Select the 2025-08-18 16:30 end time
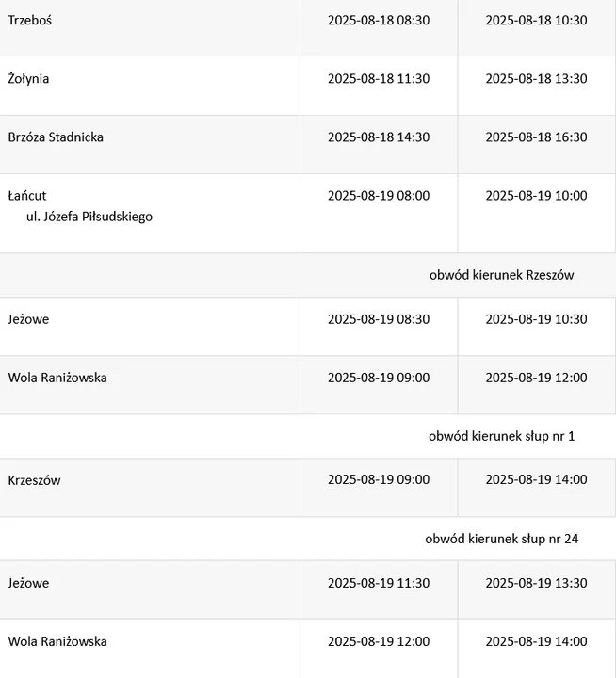616x678 pixels. [x=536, y=137]
